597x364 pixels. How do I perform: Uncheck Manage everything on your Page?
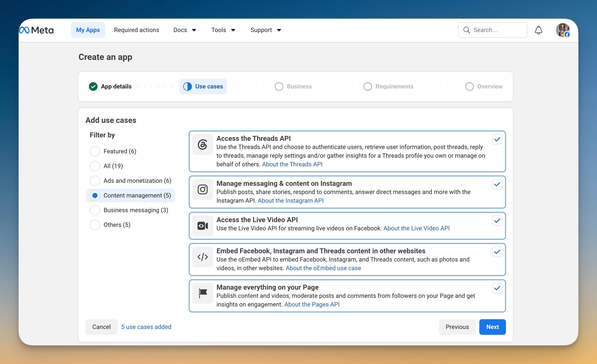[x=497, y=288]
